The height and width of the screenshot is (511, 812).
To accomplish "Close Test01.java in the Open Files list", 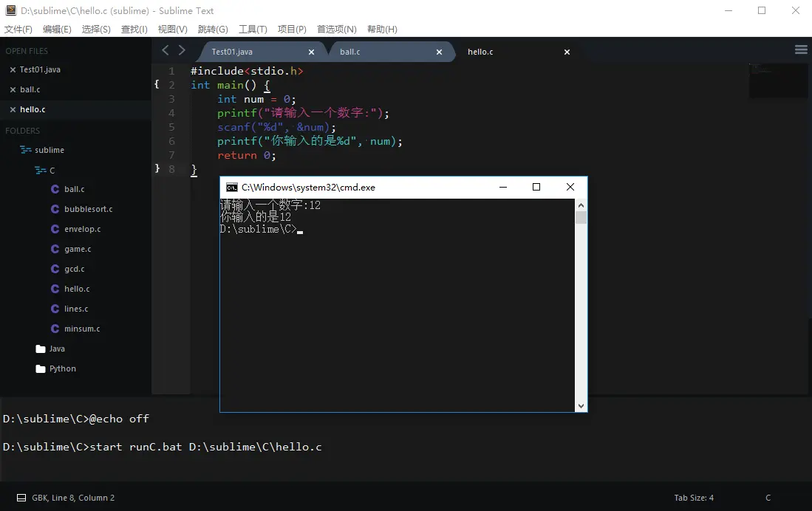I will click(13, 70).
